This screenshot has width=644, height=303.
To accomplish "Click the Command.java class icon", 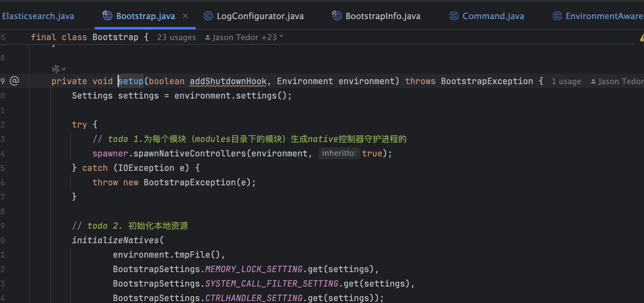I will (x=454, y=16).
